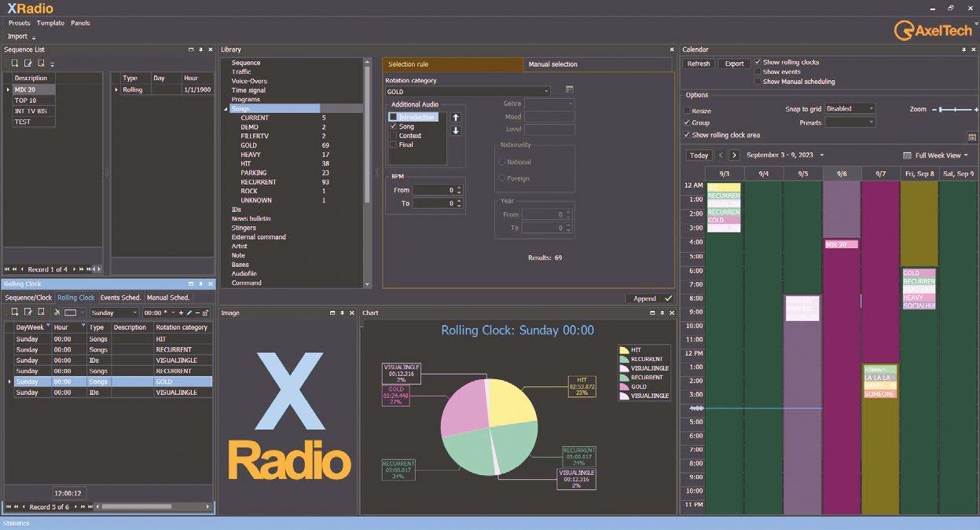Toggle Show rolling clock area checkbox

click(687, 135)
